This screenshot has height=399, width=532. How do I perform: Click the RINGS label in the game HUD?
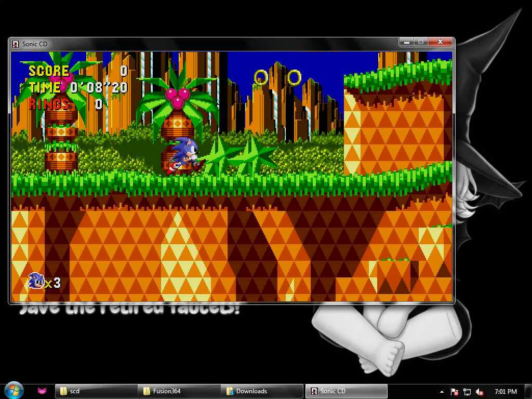(x=49, y=104)
